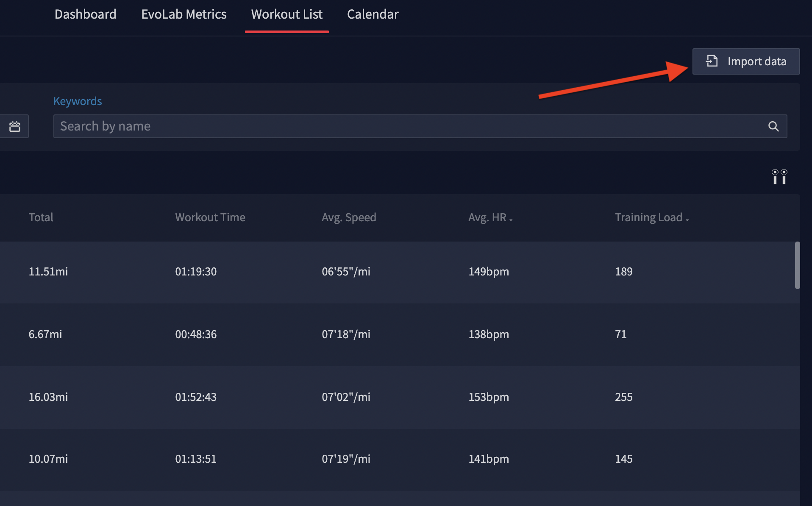Select the workout with 00:48:36 time
This screenshot has height=506, width=812.
point(196,334)
